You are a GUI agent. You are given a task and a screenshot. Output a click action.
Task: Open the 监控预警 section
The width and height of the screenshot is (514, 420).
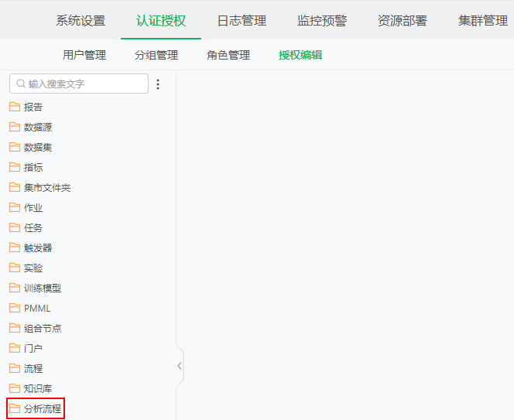[x=322, y=21]
